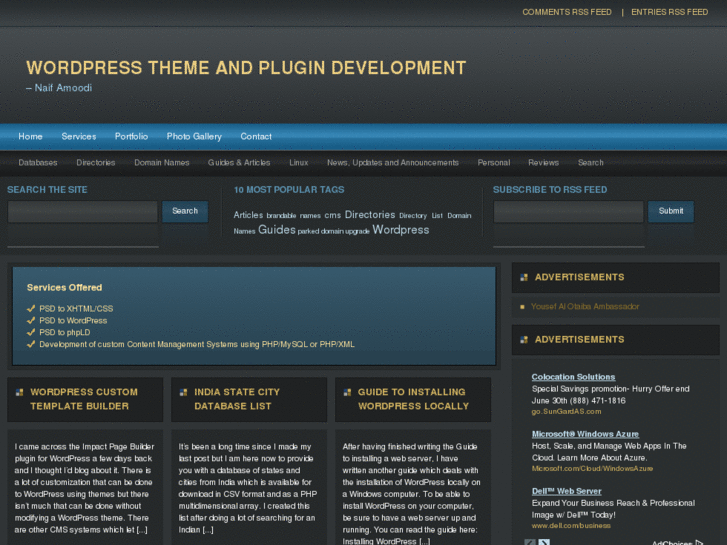This screenshot has height=545, width=727.
Task: Open the Wordpress tag
Action: click(401, 230)
